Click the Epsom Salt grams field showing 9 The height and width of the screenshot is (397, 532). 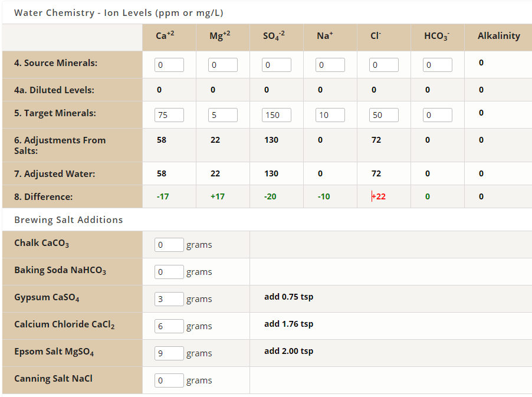coord(169,353)
